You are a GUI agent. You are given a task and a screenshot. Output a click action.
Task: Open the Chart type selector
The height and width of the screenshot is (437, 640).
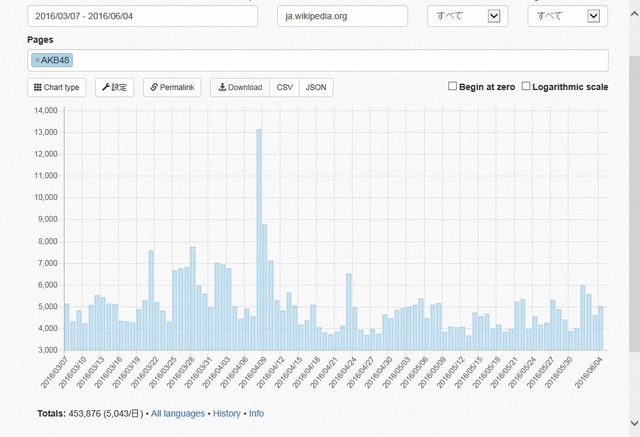point(57,87)
